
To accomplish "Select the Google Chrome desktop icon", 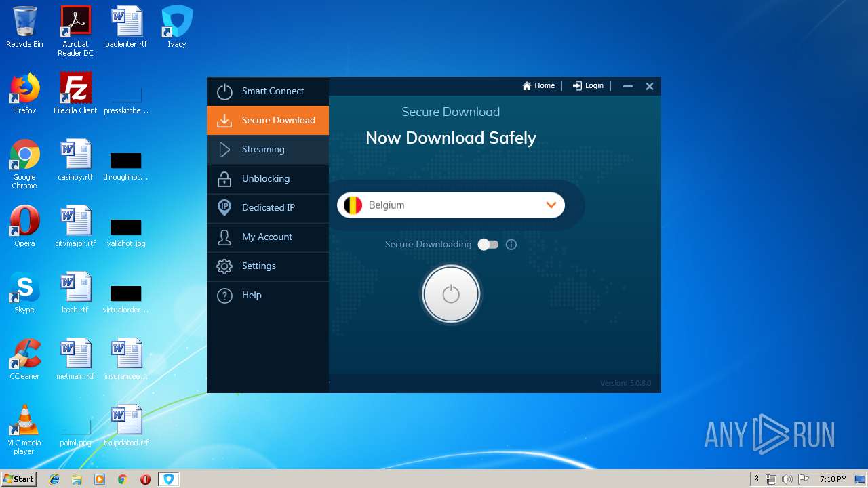I will [x=24, y=165].
